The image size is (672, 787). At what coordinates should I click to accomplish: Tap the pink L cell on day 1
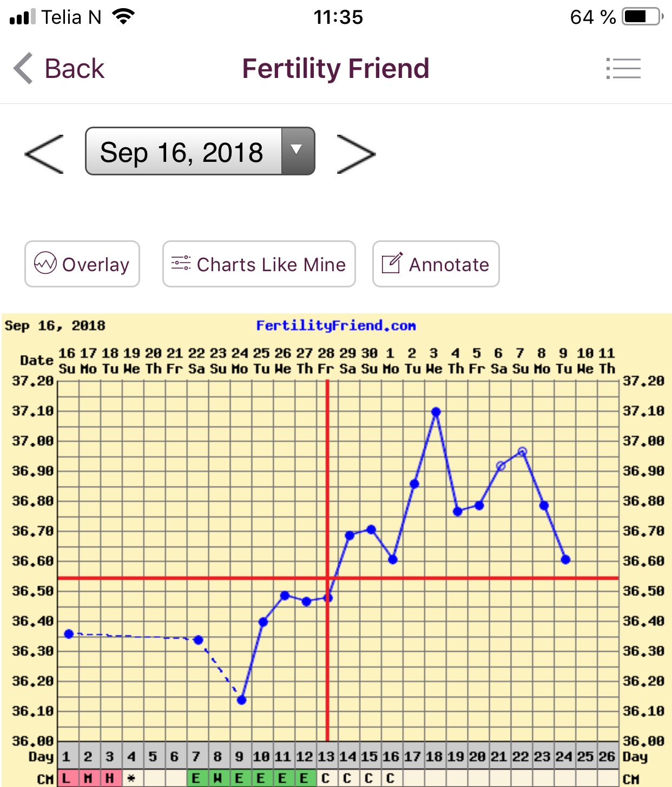pos(67,778)
